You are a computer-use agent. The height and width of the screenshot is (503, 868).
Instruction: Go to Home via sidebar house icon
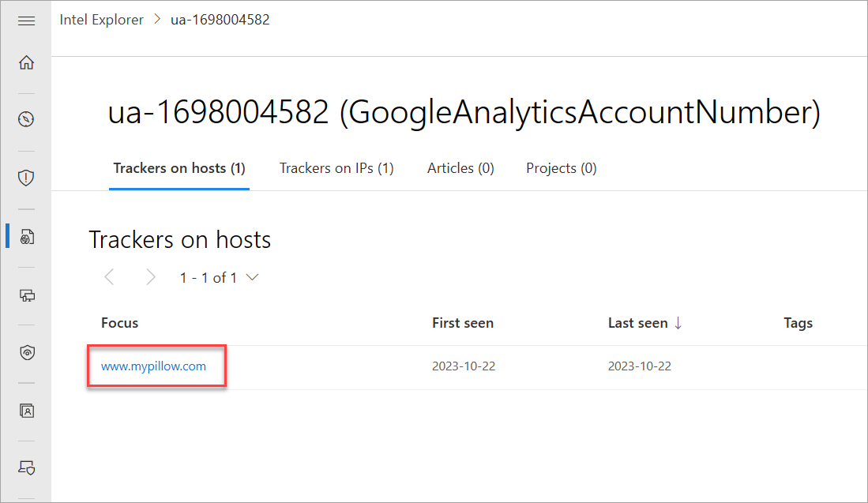tap(26, 62)
